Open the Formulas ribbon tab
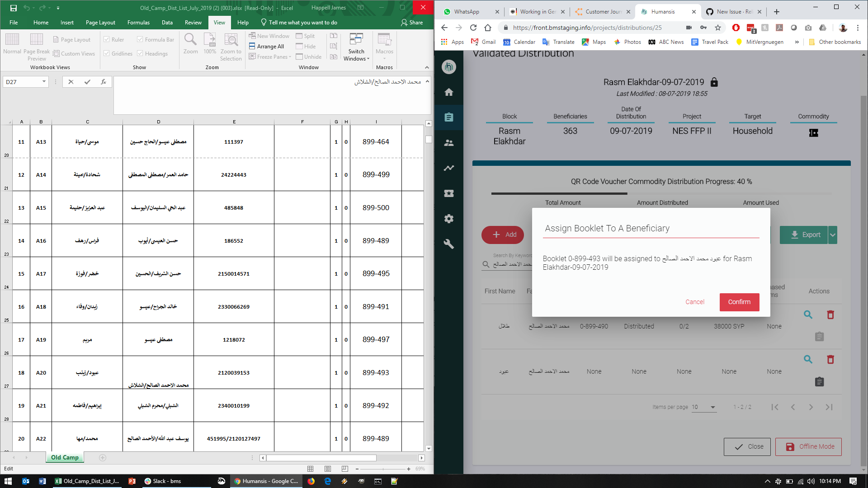Screen dimensions: 868x488 (138, 23)
